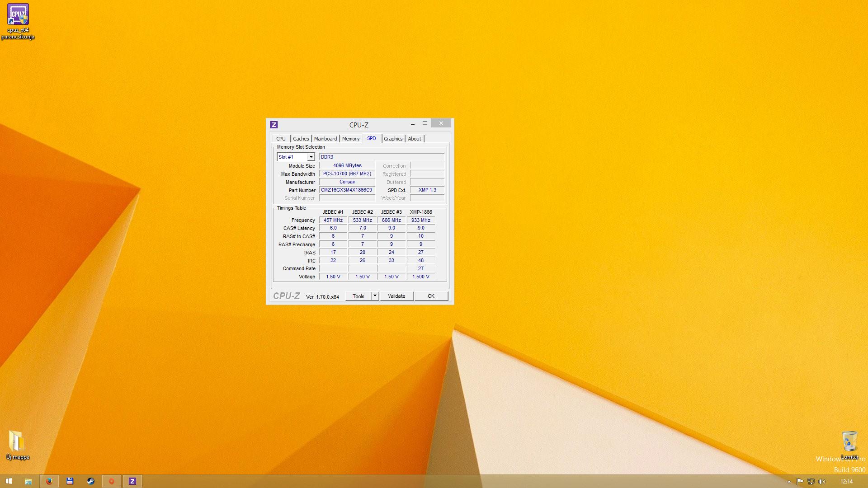Viewport: 868px width, 488px height.
Task: Click the taskbar clock showing 12:14
Action: click(x=846, y=482)
